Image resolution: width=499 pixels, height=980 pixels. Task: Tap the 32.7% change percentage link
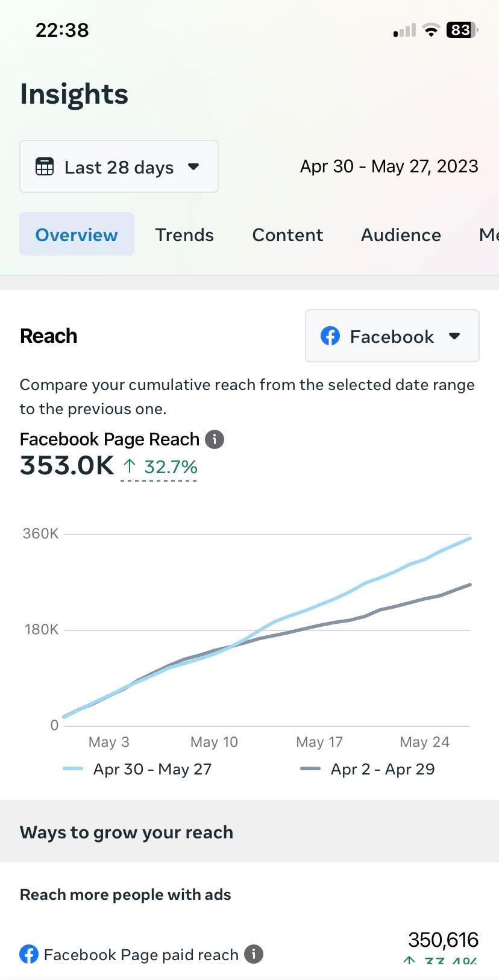point(171,466)
